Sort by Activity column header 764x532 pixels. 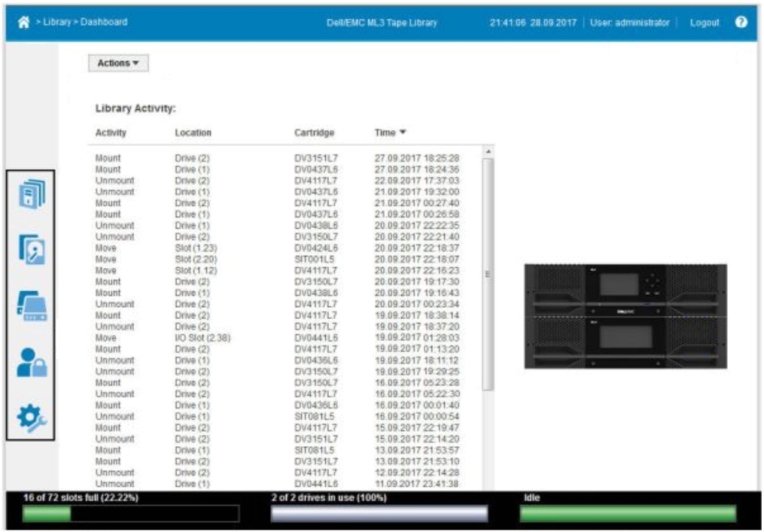tap(111, 132)
